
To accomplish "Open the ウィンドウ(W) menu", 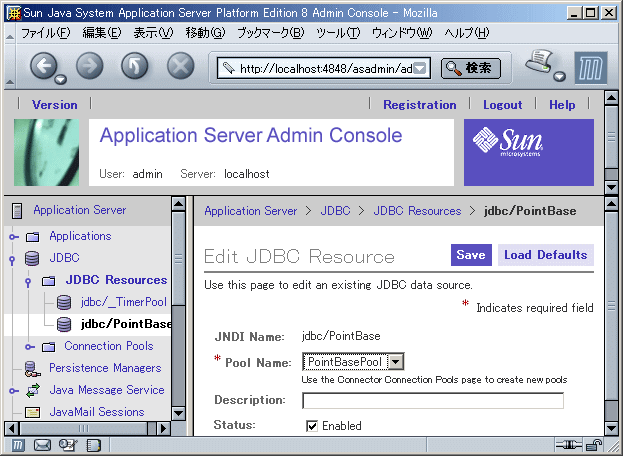I will click(402, 33).
